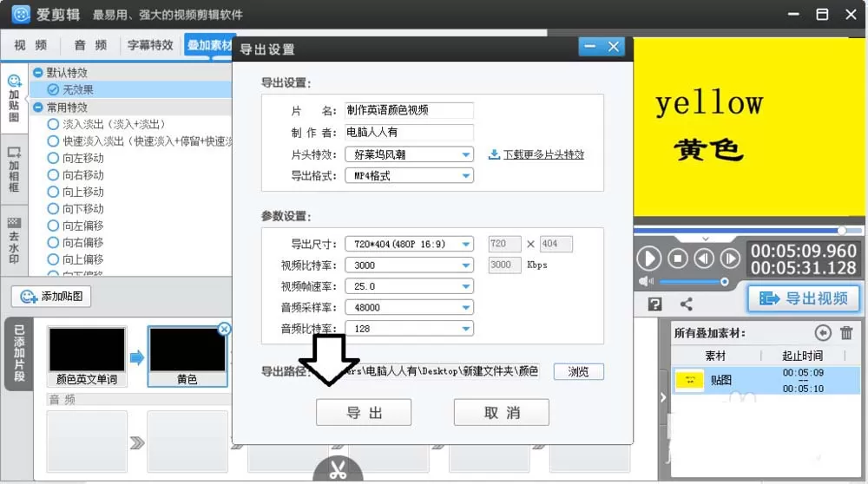Open the 音频采样率 dropdown
This screenshot has width=868, height=484.
coord(409,308)
